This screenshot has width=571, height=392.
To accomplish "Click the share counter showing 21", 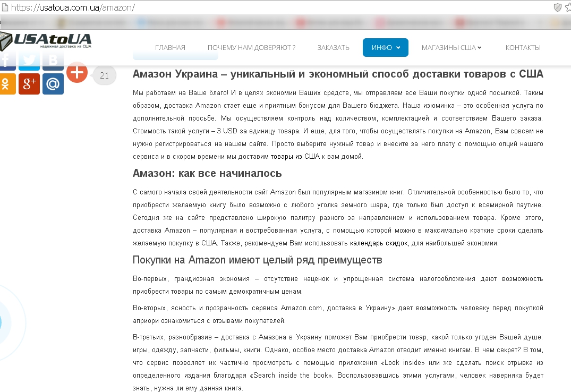I will 105,75.
